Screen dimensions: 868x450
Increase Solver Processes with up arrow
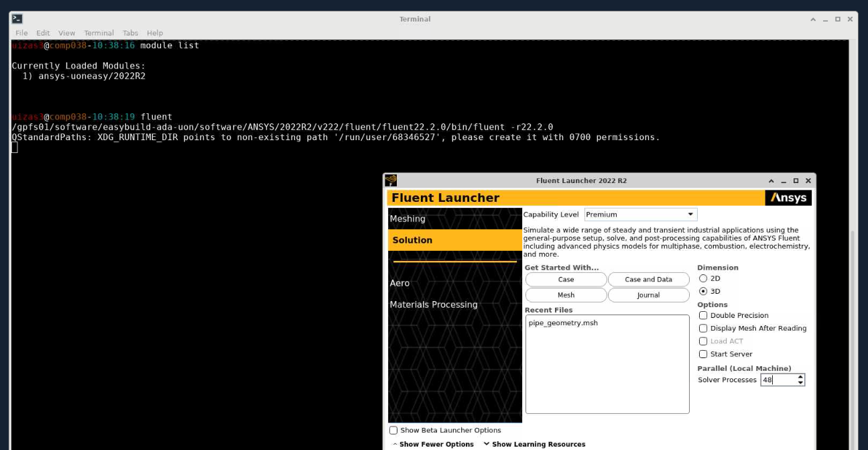[800, 377]
